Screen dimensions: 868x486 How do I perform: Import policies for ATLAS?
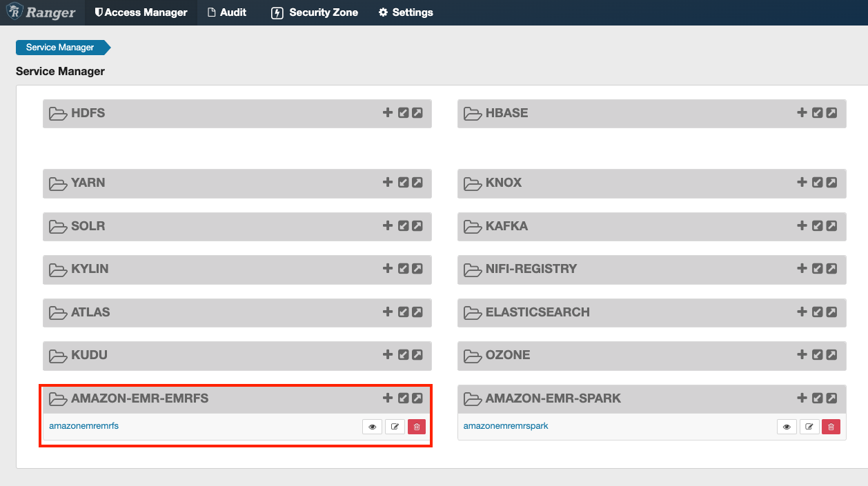[x=404, y=312]
